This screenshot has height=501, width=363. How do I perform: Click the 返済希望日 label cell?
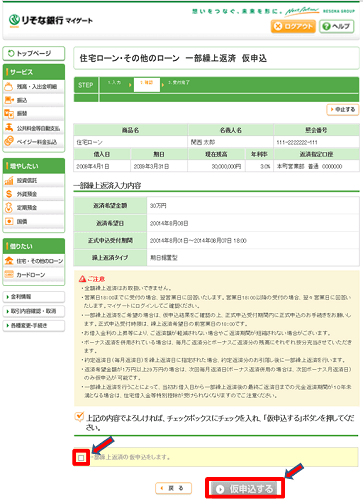pyautogui.click(x=110, y=223)
